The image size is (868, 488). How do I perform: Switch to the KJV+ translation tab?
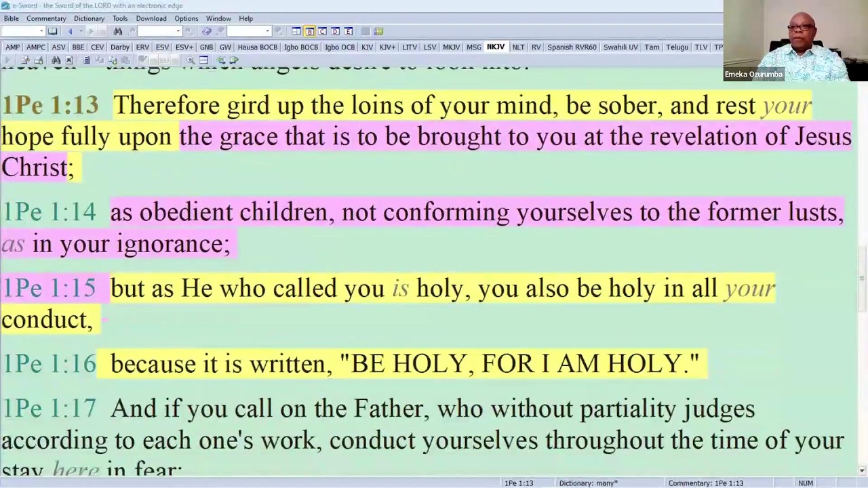point(387,47)
